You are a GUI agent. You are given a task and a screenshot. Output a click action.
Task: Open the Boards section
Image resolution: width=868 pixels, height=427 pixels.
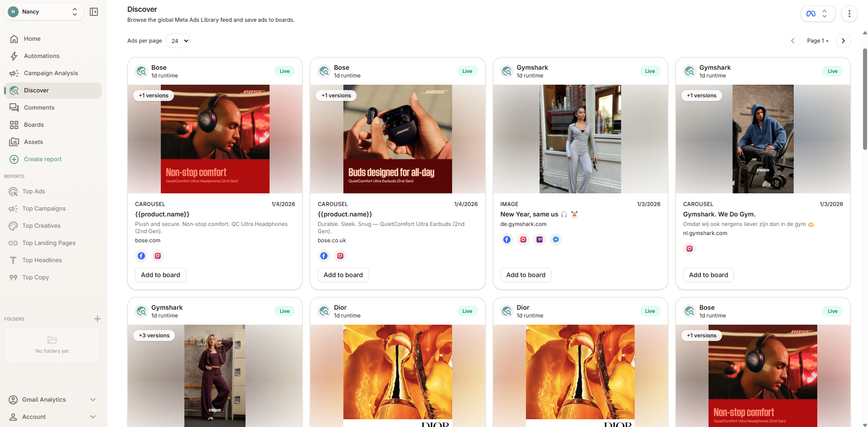coord(34,125)
